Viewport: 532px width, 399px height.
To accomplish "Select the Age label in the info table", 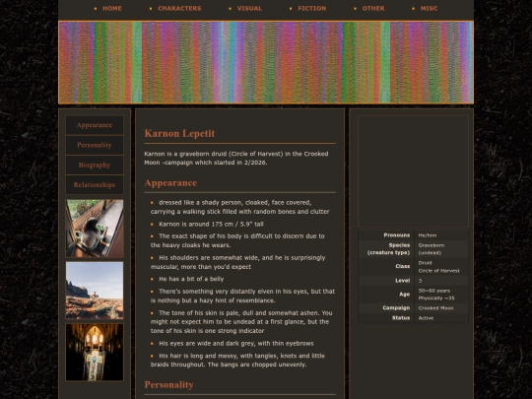I will pos(405,295).
